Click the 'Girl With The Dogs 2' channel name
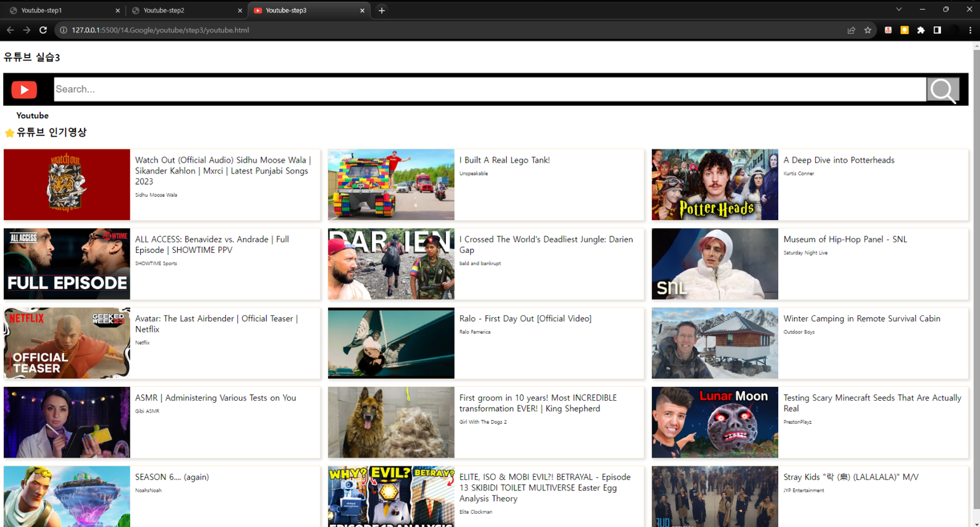The width and height of the screenshot is (980, 527). point(483,422)
